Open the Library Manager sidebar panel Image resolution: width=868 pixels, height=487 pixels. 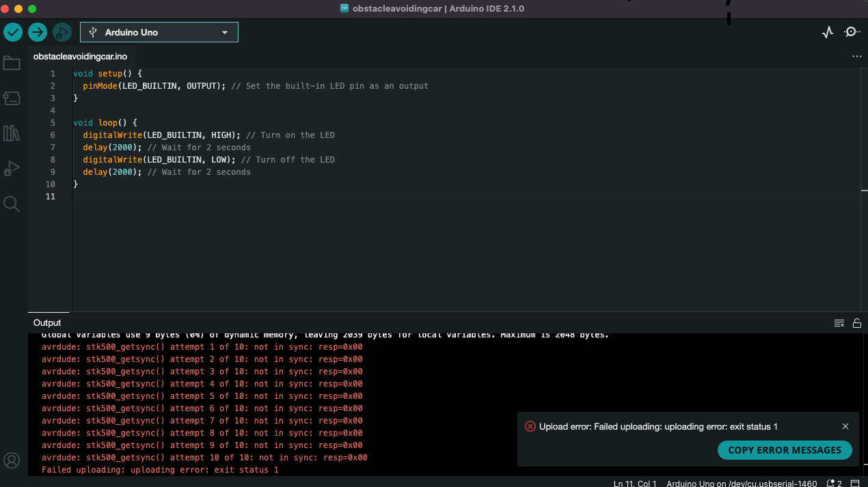click(x=12, y=133)
